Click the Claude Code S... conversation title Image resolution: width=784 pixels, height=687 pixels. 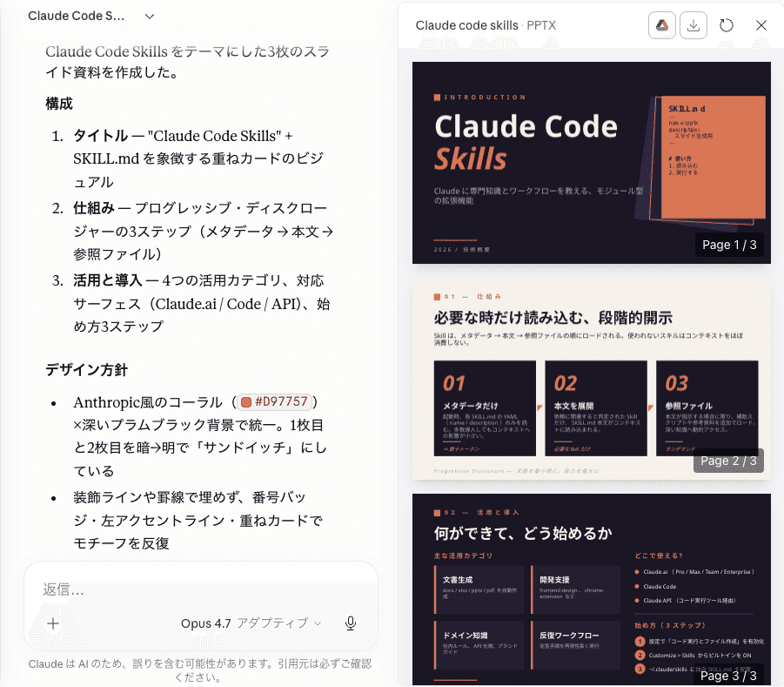click(76, 16)
